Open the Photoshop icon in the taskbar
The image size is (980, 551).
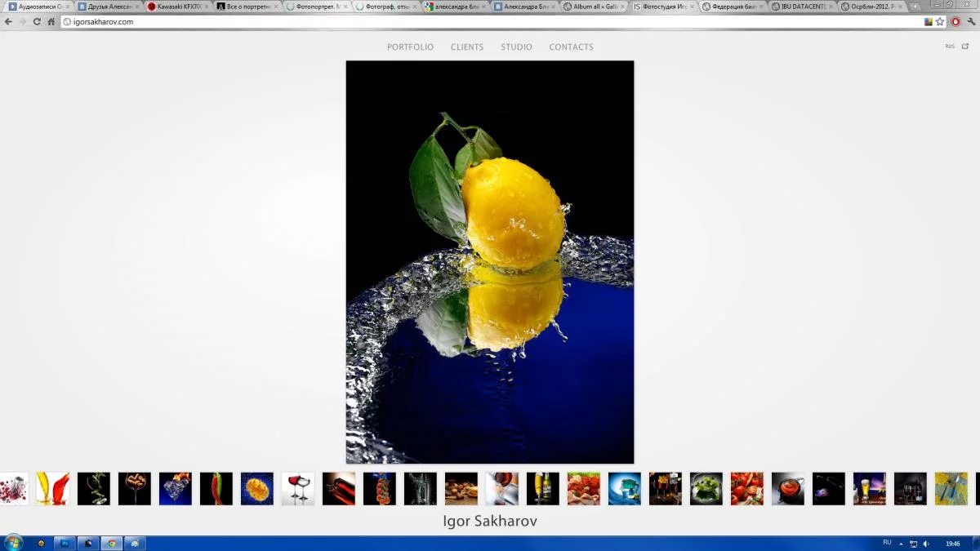click(x=65, y=543)
